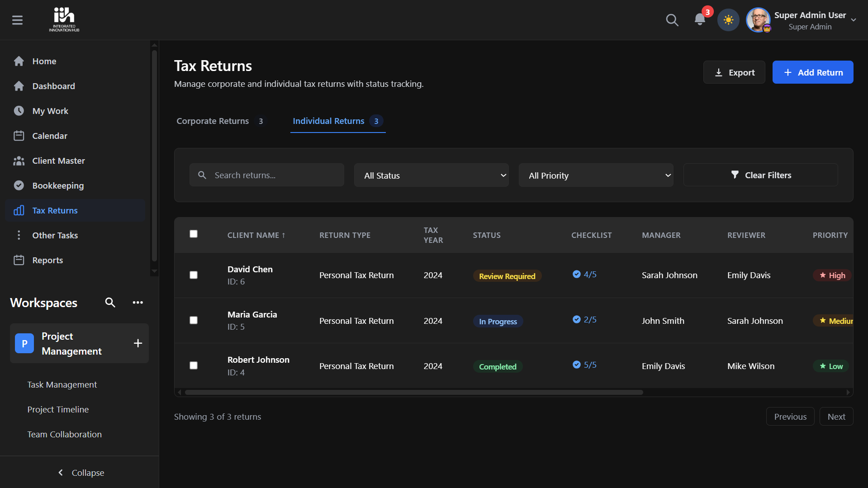Click the Tax Returns sidebar chart icon

(19, 210)
